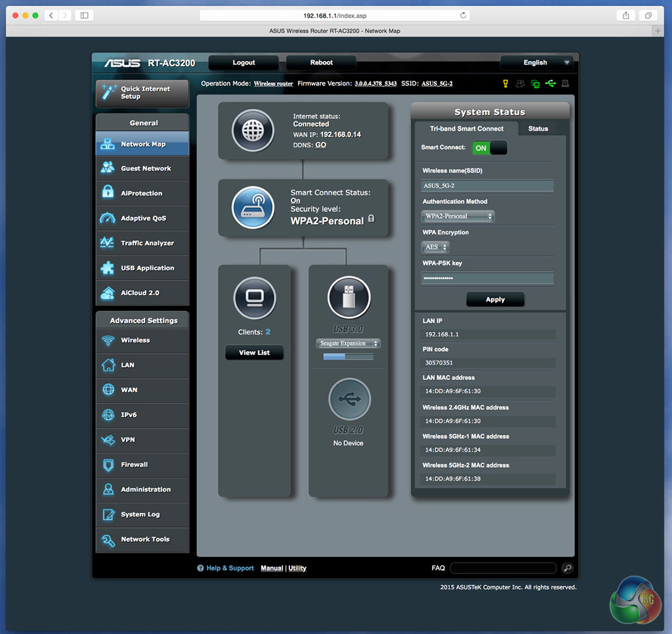Click the DDNS GO link
672x634 pixels.
[320, 145]
